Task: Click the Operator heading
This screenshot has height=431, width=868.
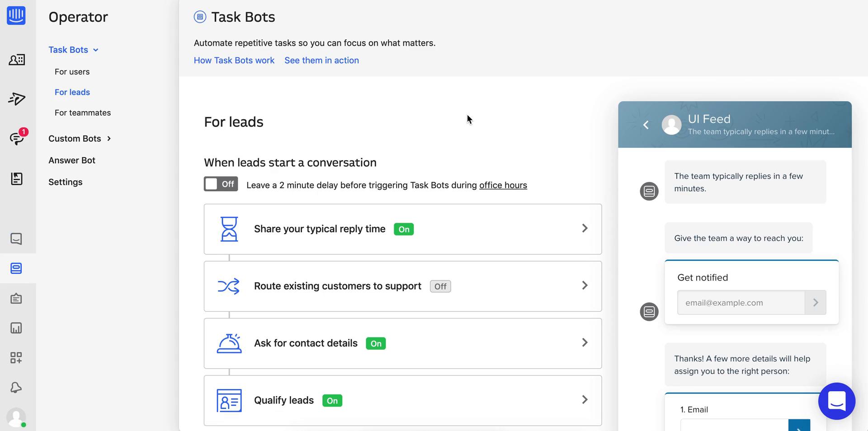Action: (x=78, y=17)
